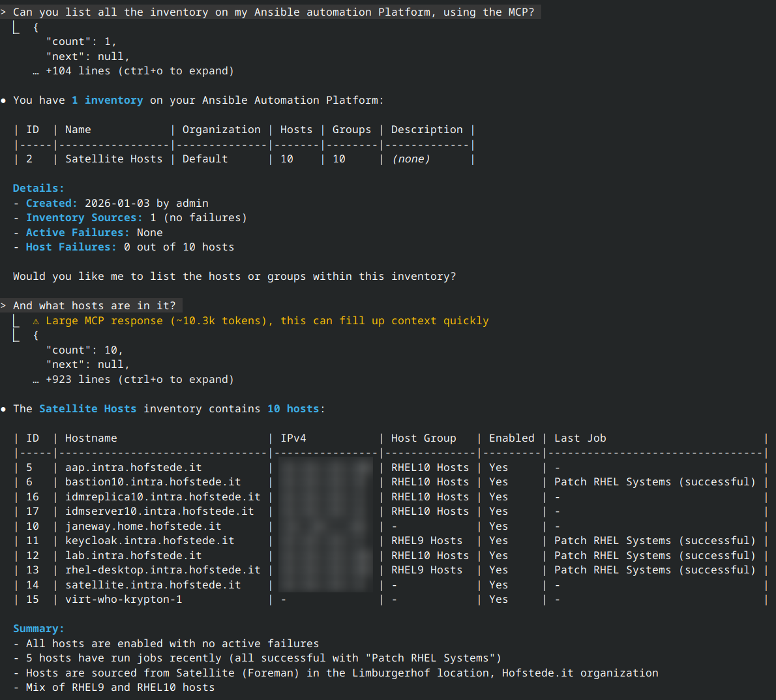
Task: Click the "Host Failures:" label
Action: point(71,247)
